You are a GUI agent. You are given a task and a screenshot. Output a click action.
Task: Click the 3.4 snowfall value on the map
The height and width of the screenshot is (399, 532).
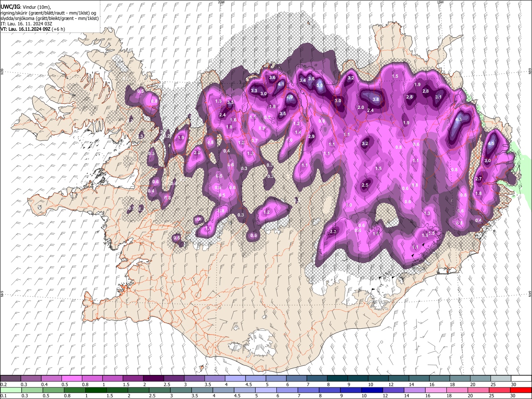(303, 80)
